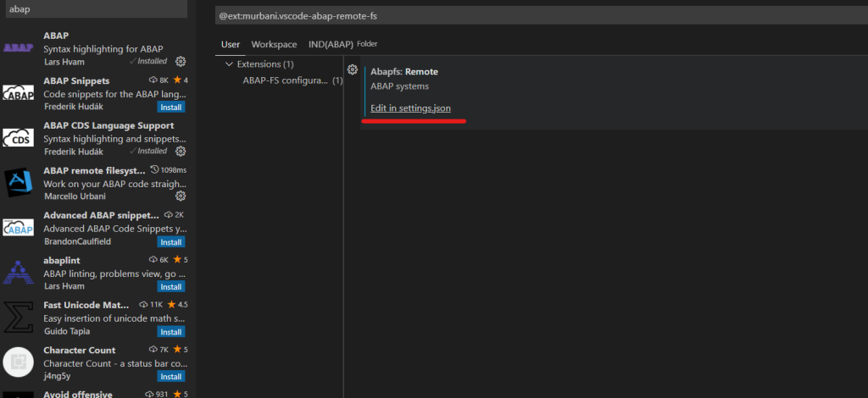Select ABAP-FS configuration tree item
Screen dimensions: 868x398
[x=285, y=80]
